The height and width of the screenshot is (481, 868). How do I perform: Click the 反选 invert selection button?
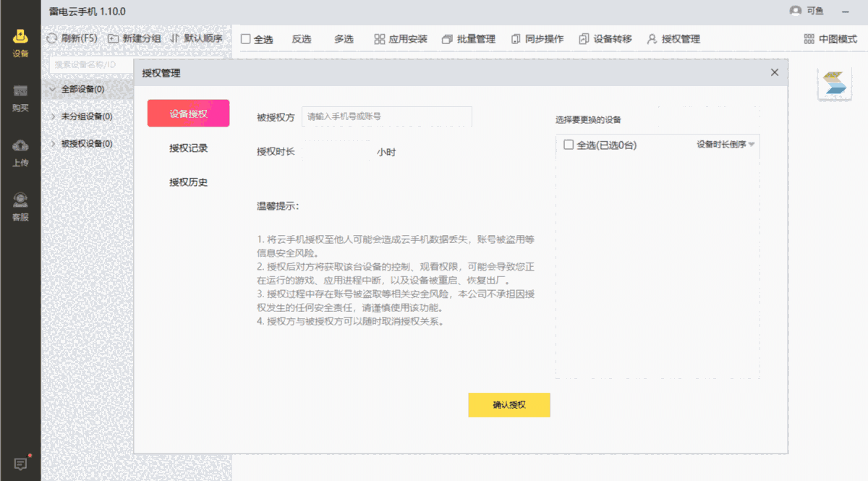(x=302, y=39)
